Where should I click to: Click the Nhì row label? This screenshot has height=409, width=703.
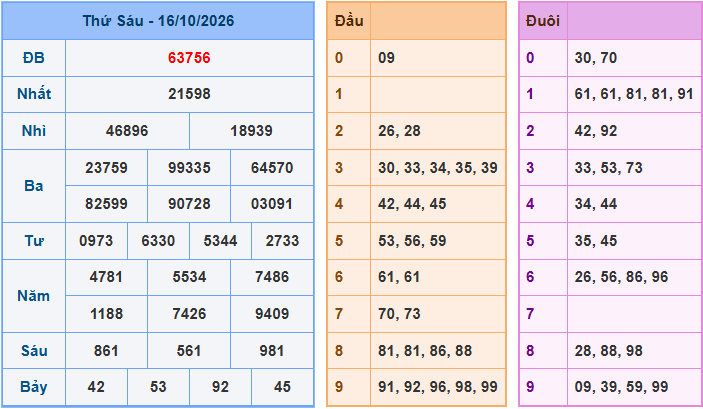34,131
